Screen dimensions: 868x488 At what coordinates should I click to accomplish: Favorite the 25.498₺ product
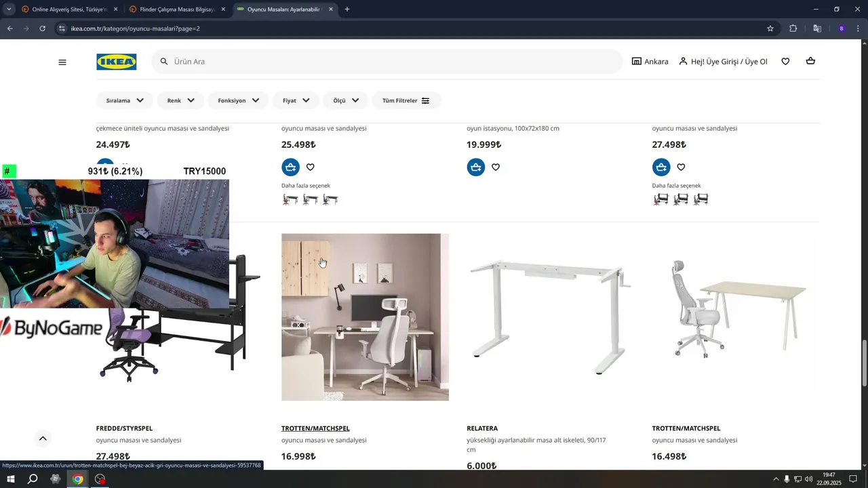[310, 167]
